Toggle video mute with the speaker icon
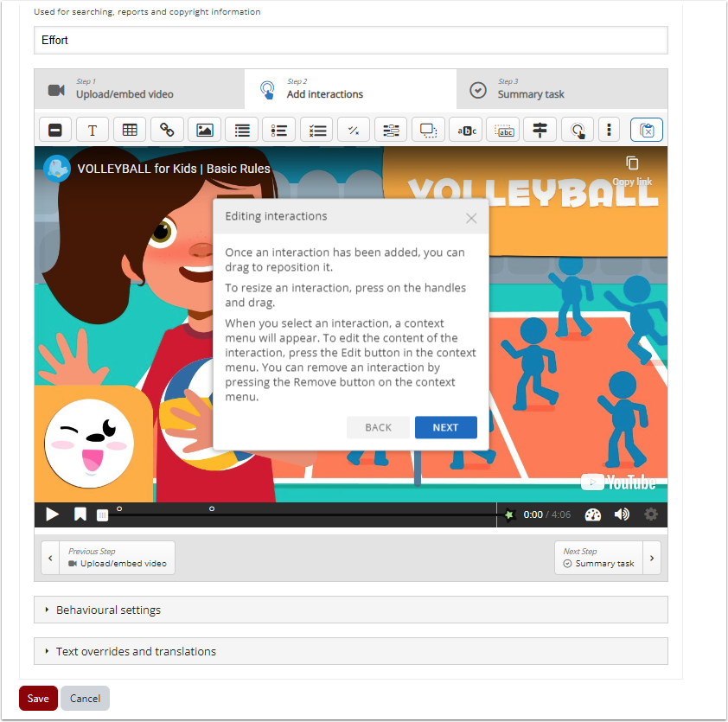 point(622,514)
